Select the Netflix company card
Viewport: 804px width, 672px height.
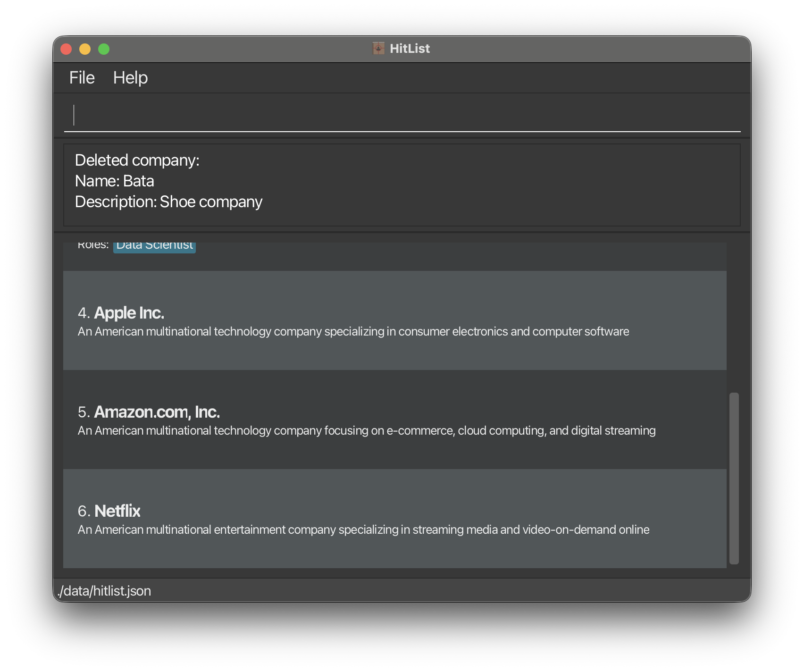point(395,519)
